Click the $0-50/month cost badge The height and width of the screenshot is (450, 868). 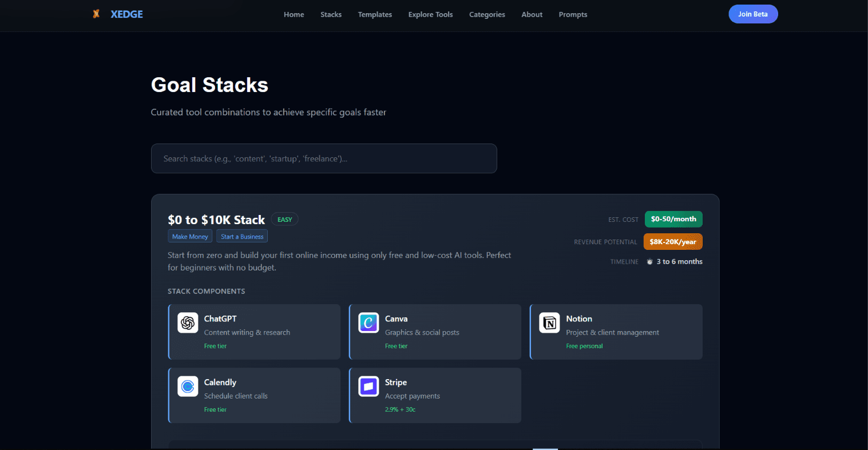[x=673, y=219]
